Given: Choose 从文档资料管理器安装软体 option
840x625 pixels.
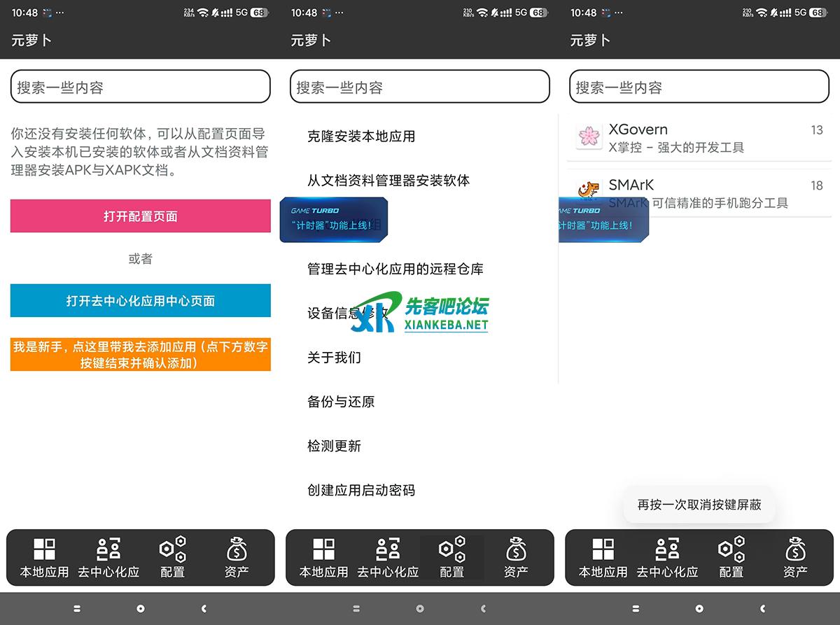Looking at the screenshot, I should tap(388, 181).
